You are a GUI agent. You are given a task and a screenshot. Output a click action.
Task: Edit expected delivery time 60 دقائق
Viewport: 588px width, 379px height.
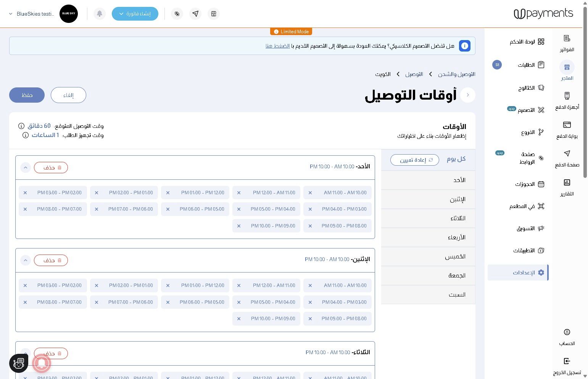tap(39, 126)
